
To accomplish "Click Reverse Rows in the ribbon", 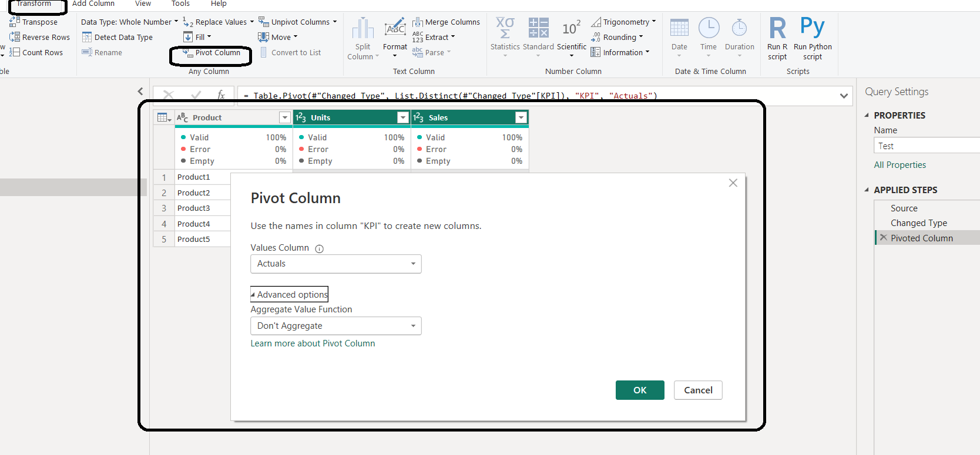I will [39, 37].
